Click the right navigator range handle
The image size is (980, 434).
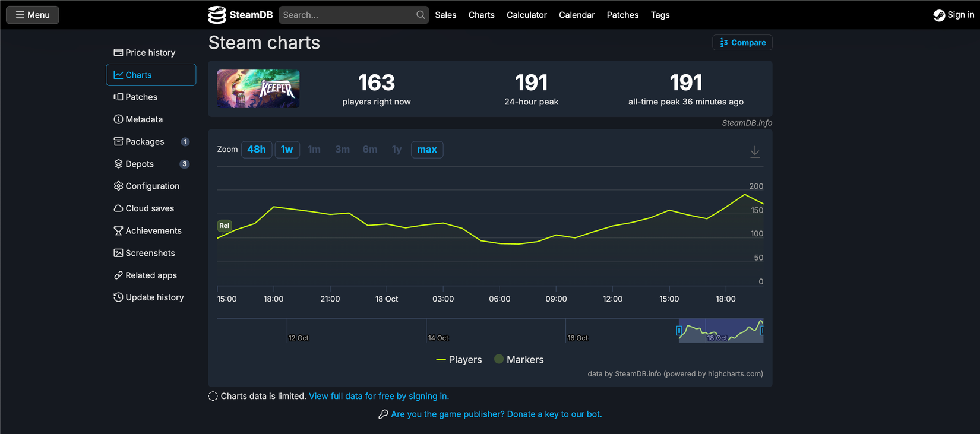[x=763, y=331]
